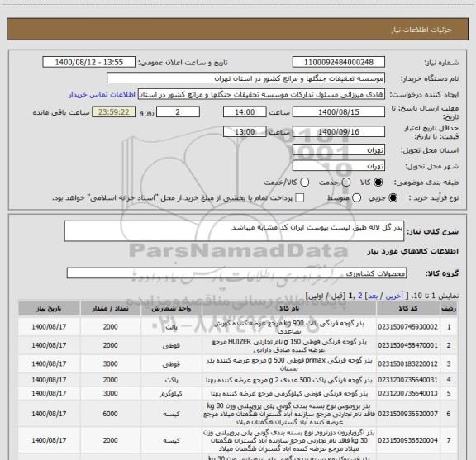Click the need number field 1100092484000248
Screen dimensions: 476x460
pyautogui.click(x=339, y=62)
